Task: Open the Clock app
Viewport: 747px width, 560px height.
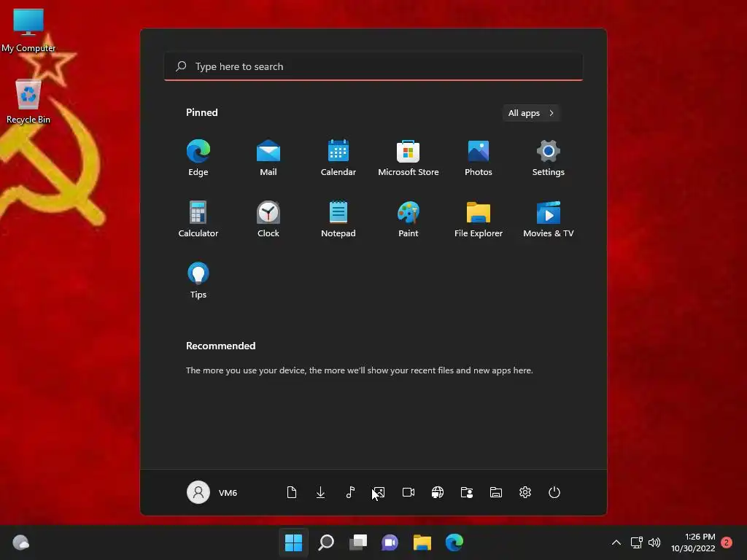Action: (x=268, y=219)
